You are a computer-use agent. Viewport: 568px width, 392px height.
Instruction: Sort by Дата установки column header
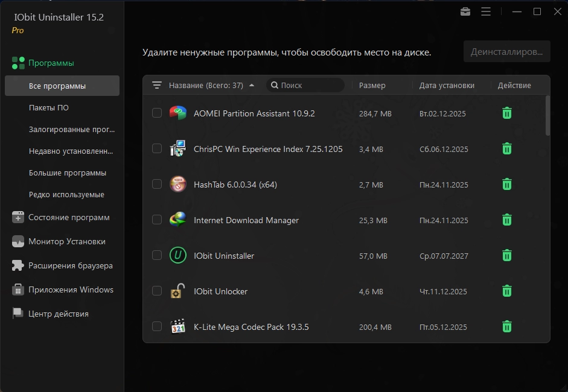point(447,86)
